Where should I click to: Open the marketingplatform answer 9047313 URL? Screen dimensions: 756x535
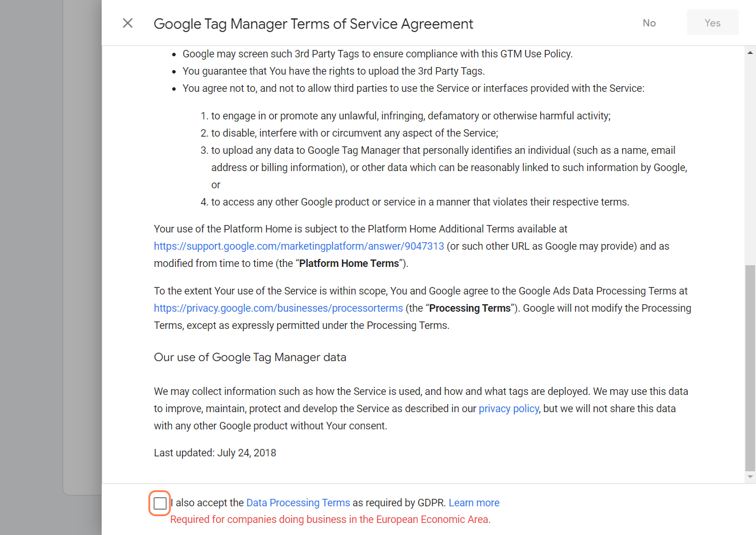pos(299,246)
